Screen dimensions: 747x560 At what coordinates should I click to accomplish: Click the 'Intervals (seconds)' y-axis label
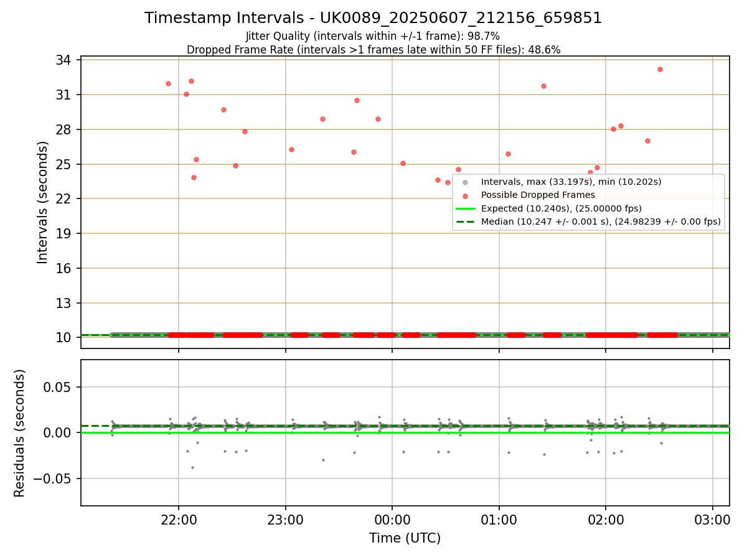[42, 202]
